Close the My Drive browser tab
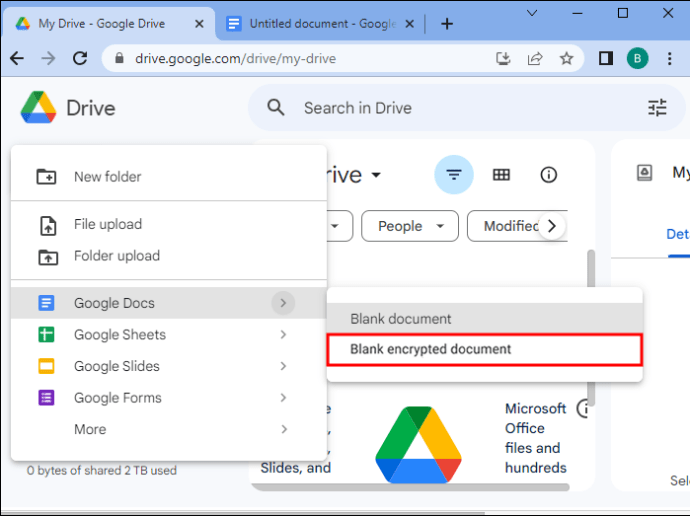Viewport: 690px width, 516px height. [199, 24]
